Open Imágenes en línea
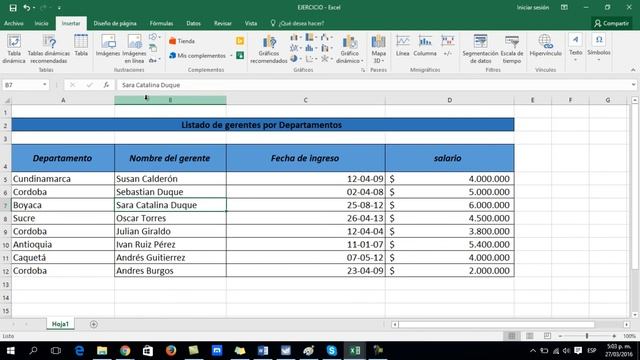 134,49
